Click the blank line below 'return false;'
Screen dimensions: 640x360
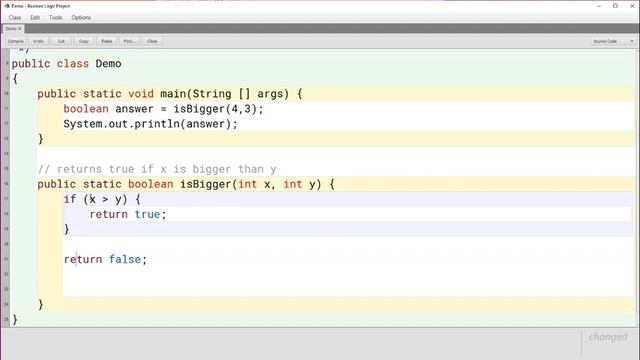coord(347,274)
